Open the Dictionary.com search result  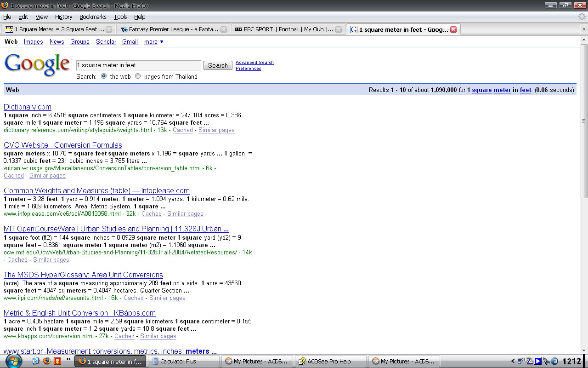point(28,107)
